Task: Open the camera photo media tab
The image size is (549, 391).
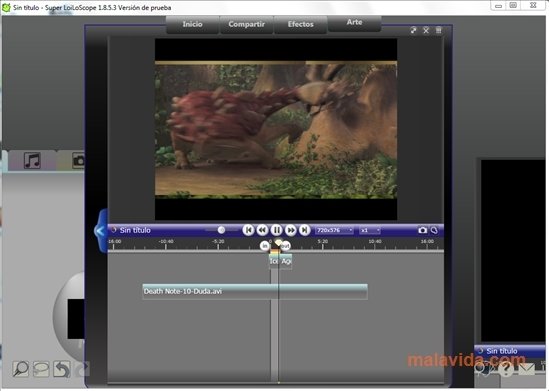Action: tap(78, 161)
